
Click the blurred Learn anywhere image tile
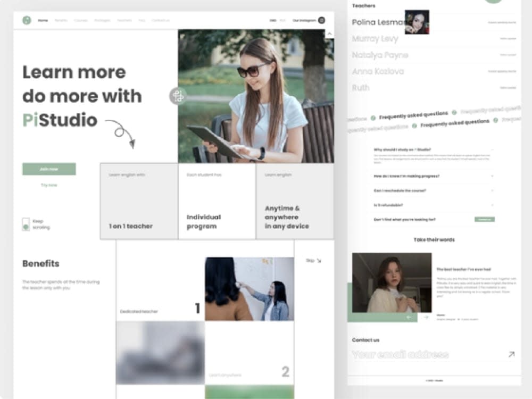click(161, 353)
